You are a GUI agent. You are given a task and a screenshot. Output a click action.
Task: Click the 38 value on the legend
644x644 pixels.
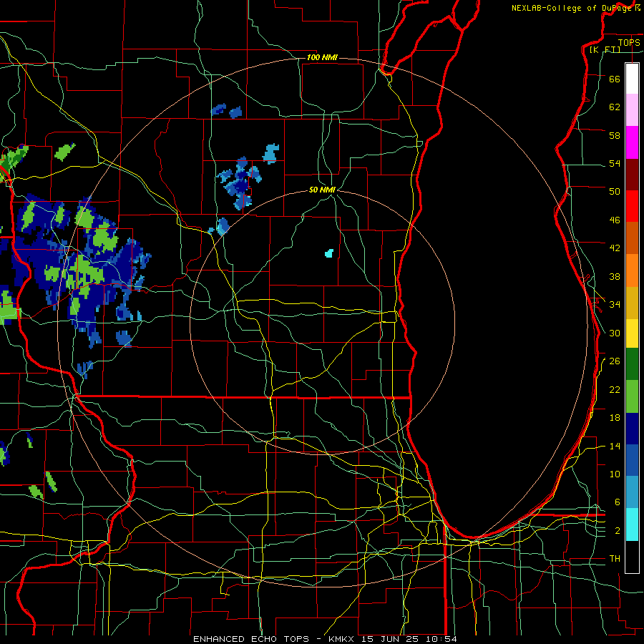pyautogui.click(x=615, y=276)
